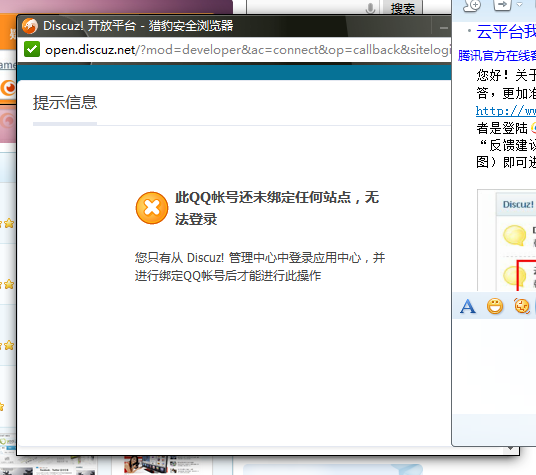Click the microphone voice search icon

pyautogui.click(x=370, y=8)
